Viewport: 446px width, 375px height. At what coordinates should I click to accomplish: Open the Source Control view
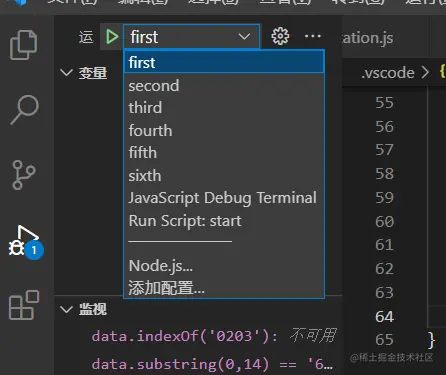coord(24,175)
